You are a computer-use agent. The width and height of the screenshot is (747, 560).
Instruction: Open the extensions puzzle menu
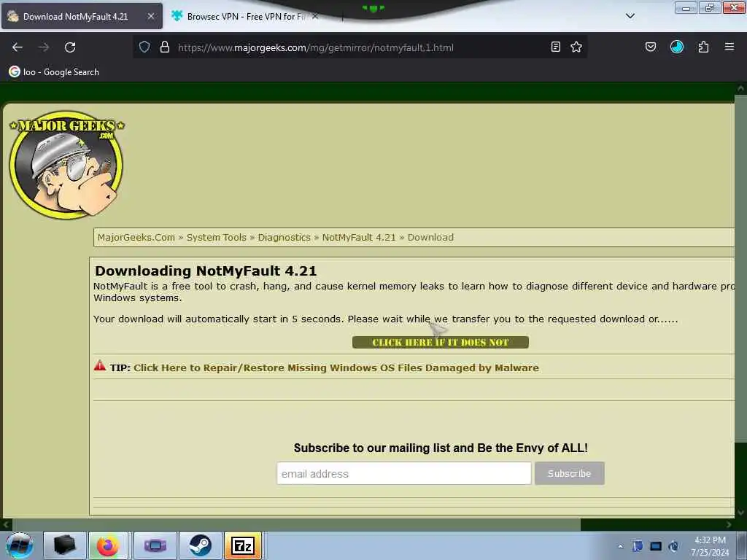(x=703, y=47)
